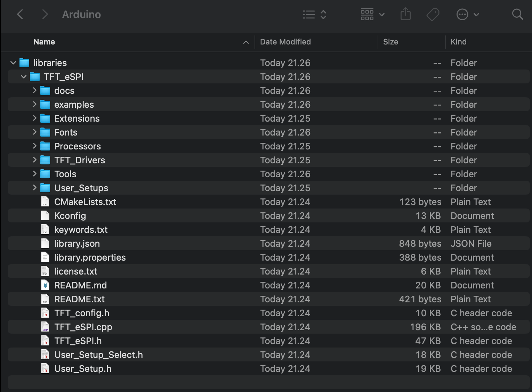Click the User_Setup.h file icon

click(x=45, y=369)
